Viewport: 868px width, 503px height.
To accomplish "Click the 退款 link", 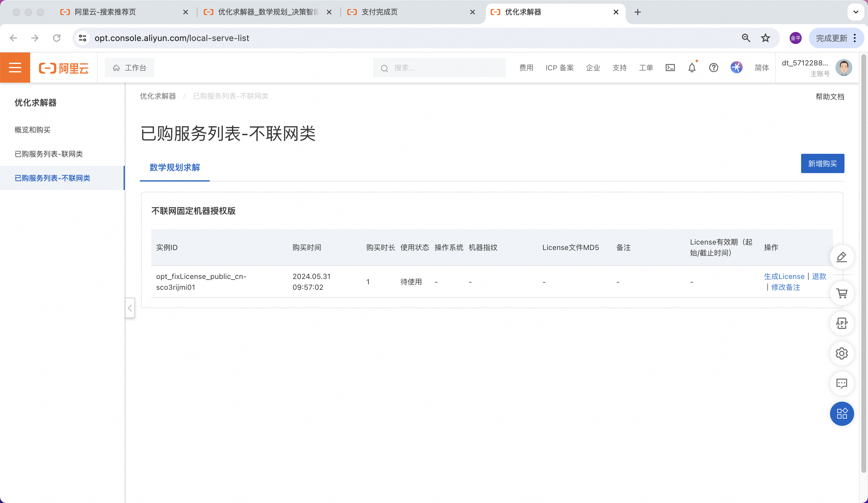I will click(x=819, y=277).
